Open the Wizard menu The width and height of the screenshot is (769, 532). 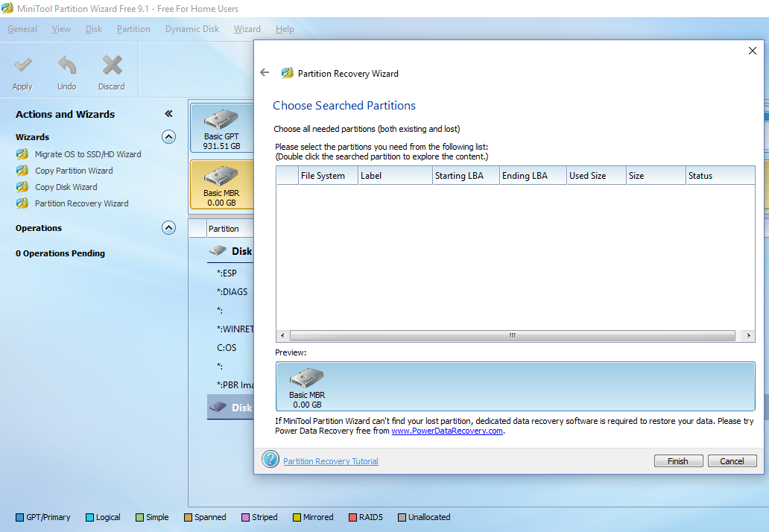click(247, 29)
